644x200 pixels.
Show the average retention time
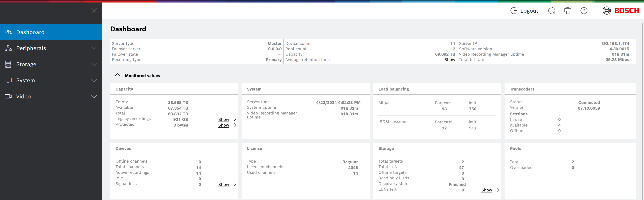pyautogui.click(x=450, y=60)
